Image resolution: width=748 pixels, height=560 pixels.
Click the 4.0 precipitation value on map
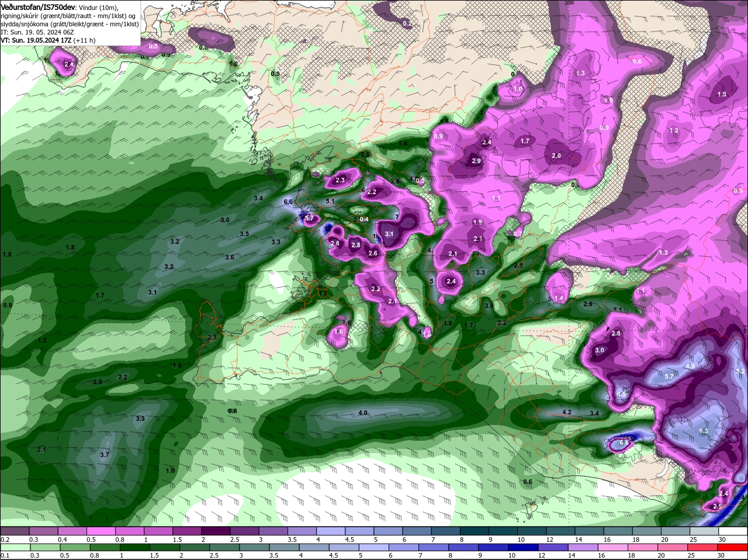coord(363,413)
